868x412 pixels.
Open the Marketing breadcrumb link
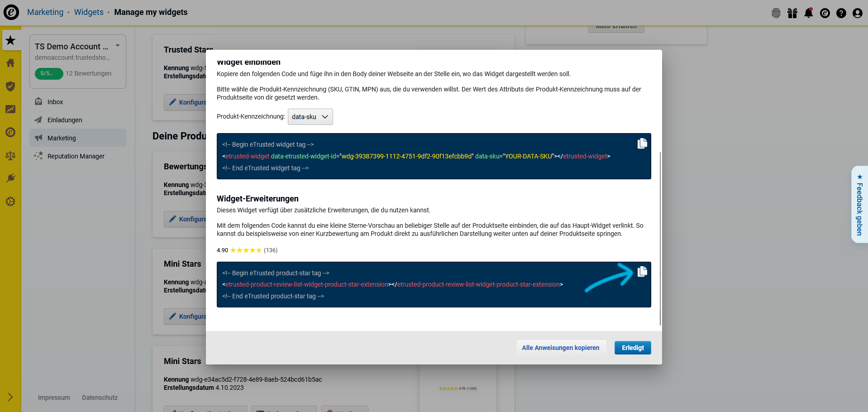pos(45,12)
